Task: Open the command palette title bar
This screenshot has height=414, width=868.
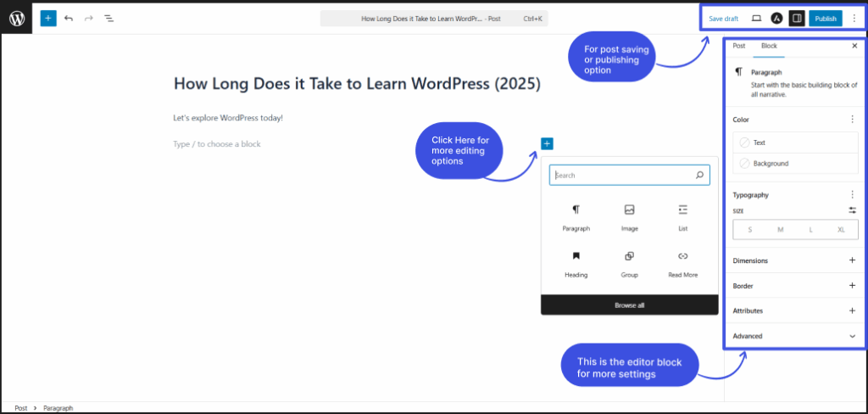Action: pyautogui.click(x=434, y=19)
